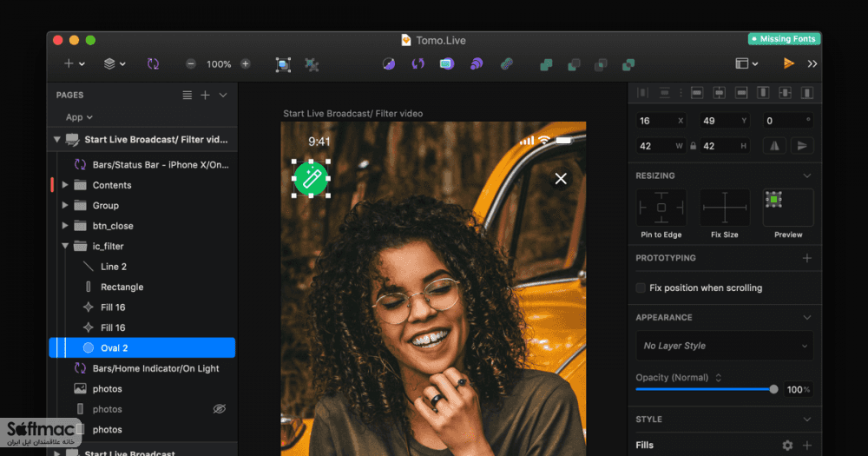Click the Insert plus icon in toolbar
Viewport: 868px width, 456px height.
click(x=69, y=63)
